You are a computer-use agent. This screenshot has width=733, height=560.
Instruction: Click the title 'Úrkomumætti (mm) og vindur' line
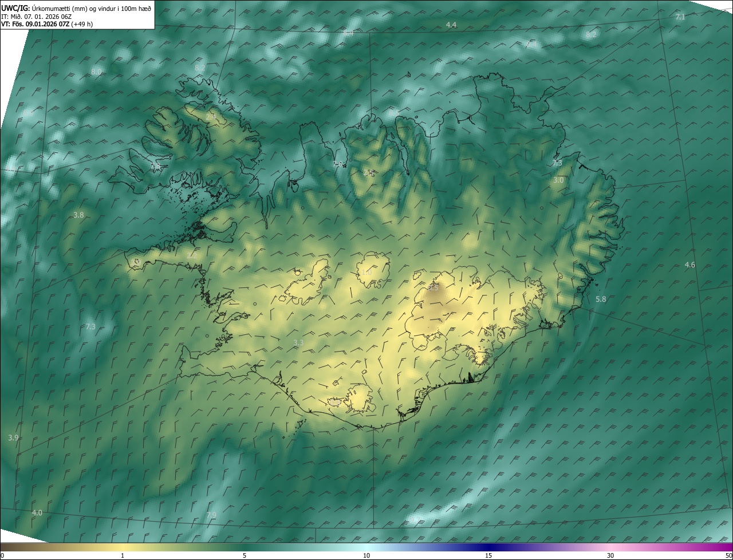pos(76,8)
